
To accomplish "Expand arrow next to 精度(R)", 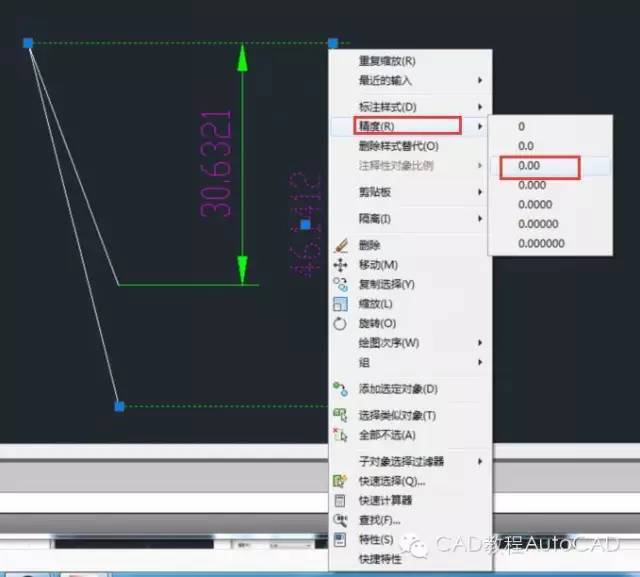I will (480, 126).
